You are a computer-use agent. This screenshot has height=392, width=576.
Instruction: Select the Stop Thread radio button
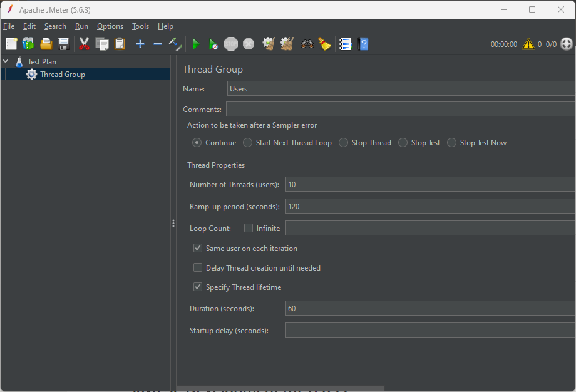pyautogui.click(x=344, y=143)
